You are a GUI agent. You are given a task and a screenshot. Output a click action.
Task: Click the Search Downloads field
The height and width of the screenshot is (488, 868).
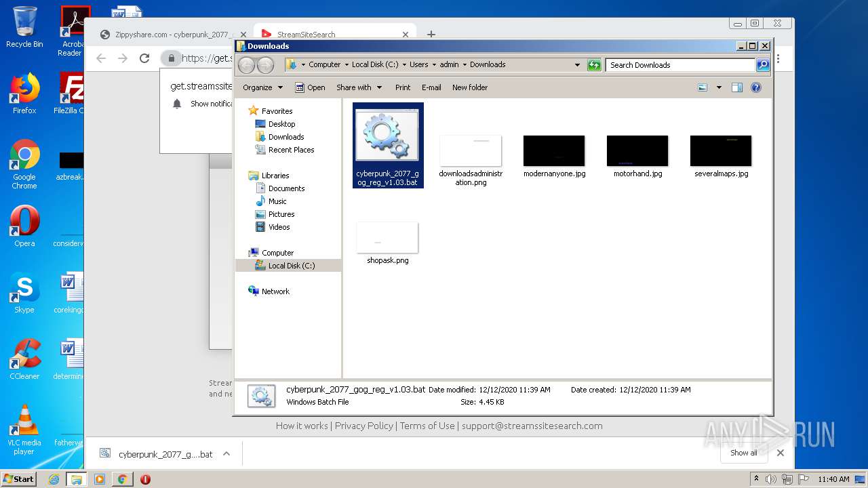tap(680, 65)
